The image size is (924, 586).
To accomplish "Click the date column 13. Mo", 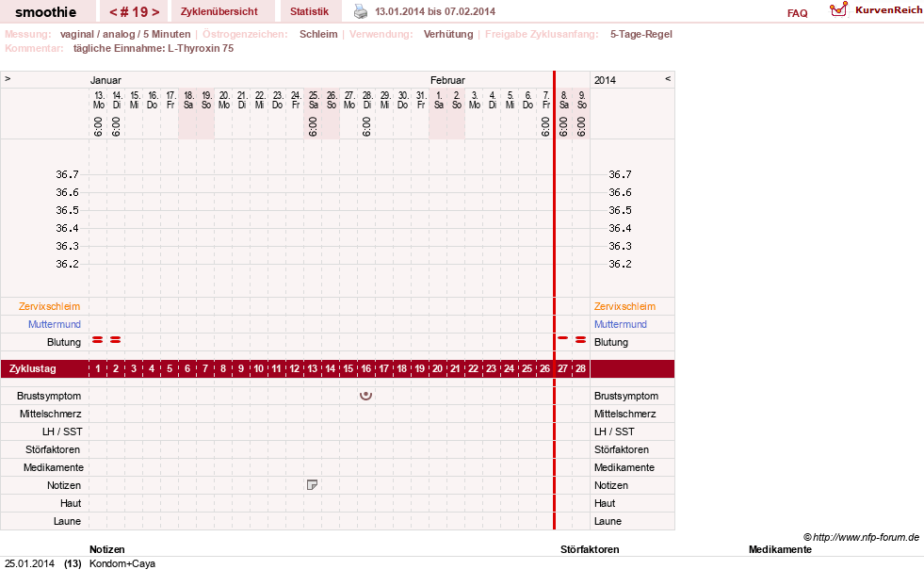I will (98, 100).
